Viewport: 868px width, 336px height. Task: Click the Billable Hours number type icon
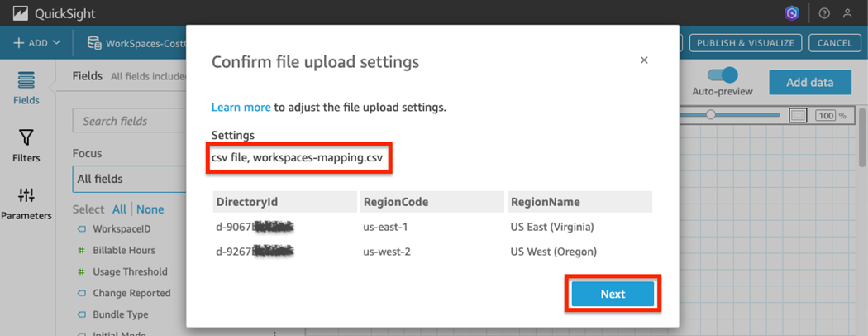(81, 251)
